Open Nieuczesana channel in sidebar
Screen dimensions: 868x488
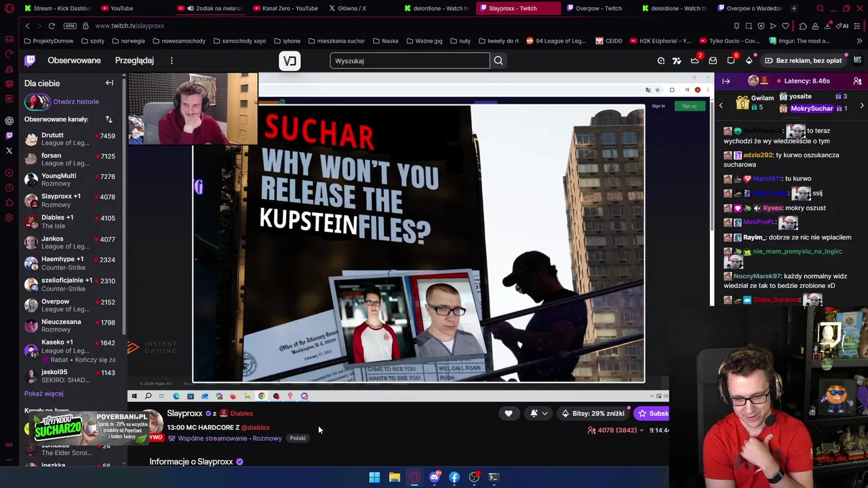pos(70,325)
